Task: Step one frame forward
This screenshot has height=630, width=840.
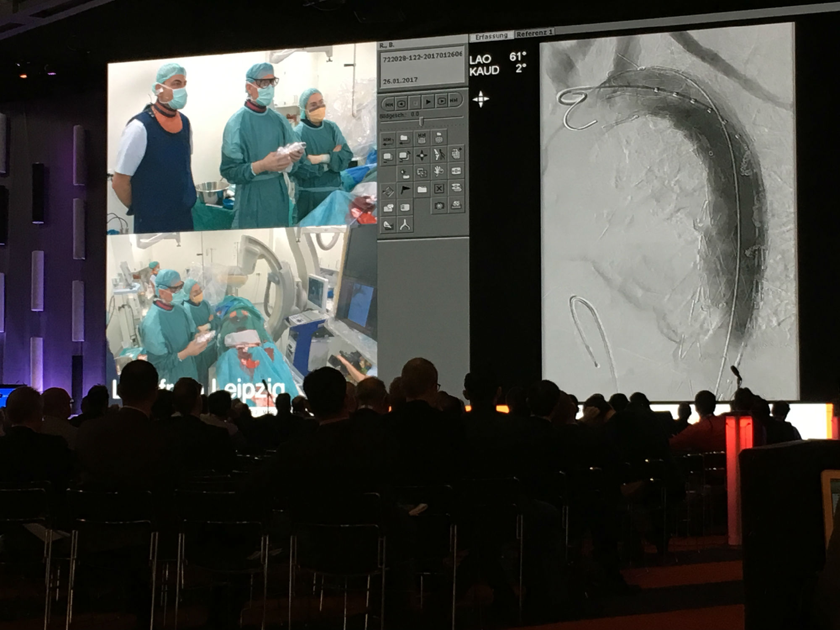Action: (441, 101)
